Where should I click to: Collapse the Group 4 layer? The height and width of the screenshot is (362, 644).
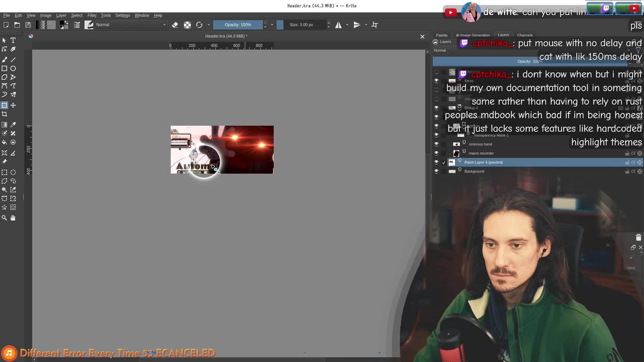460,110
